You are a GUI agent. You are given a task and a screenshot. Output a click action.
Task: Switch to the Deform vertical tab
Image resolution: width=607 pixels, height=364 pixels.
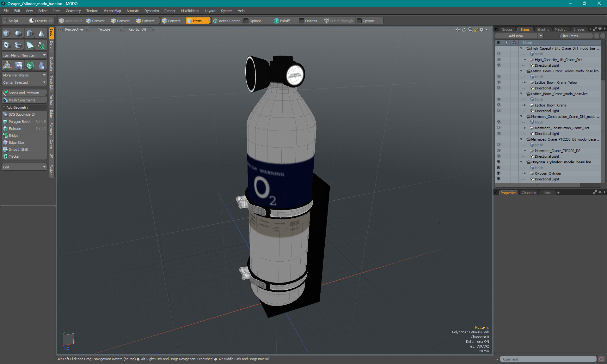(x=52, y=47)
